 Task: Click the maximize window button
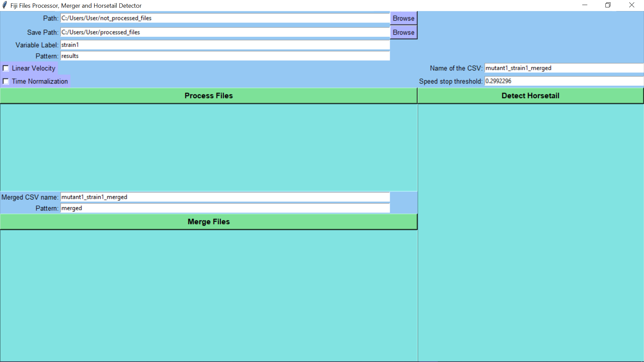(608, 5)
